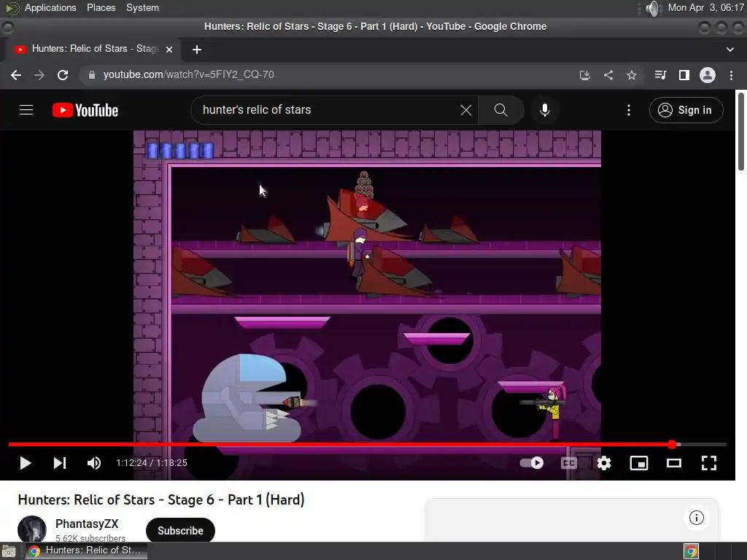The width and height of the screenshot is (747, 560).
Task: Open the YouTube hamburger guide menu
Action: (x=26, y=110)
